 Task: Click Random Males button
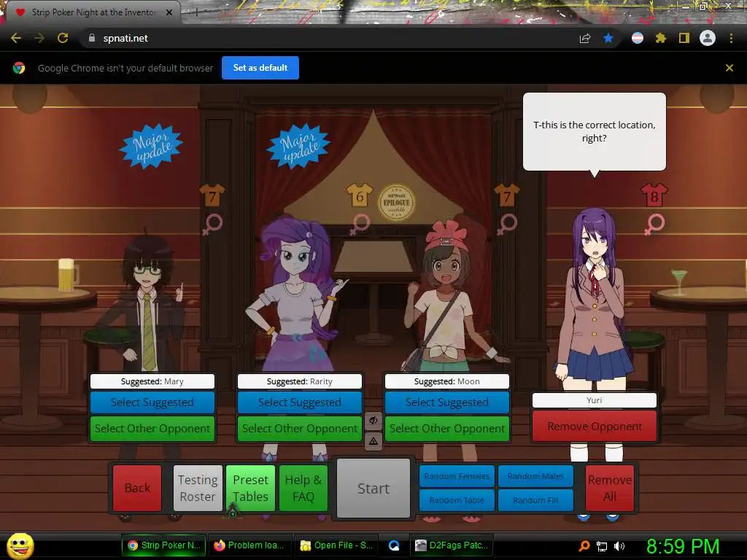[x=535, y=476]
